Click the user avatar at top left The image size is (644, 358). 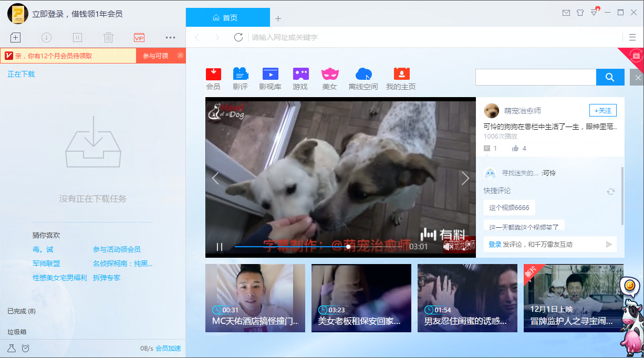click(x=18, y=14)
